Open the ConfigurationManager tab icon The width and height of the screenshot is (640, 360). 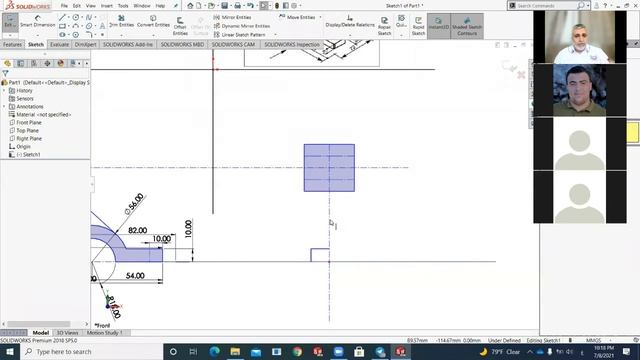[34, 63]
